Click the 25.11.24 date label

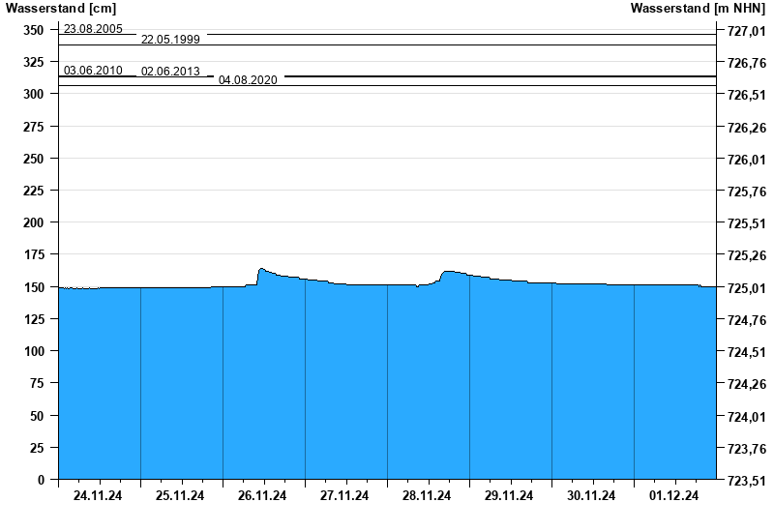point(180,496)
